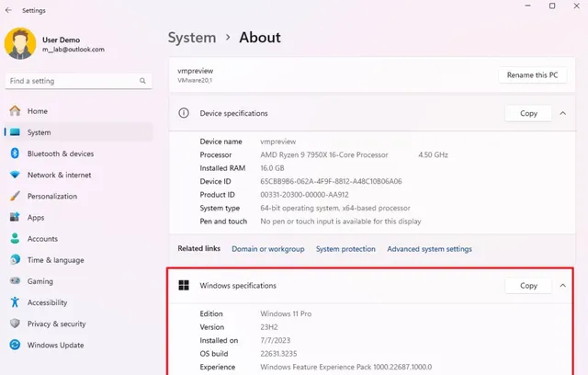Click the back arrow in Settings
The image size is (588, 375).
click(8, 10)
